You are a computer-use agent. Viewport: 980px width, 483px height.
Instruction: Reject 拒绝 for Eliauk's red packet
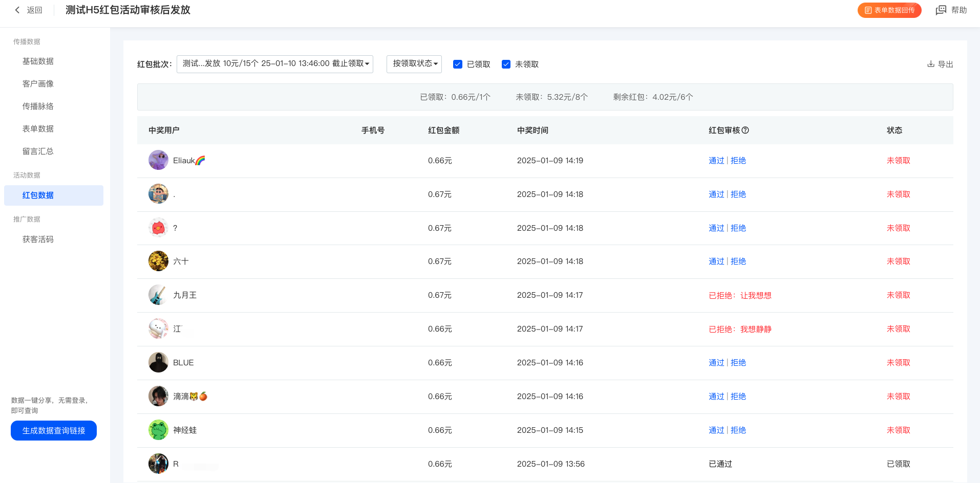point(738,160)
